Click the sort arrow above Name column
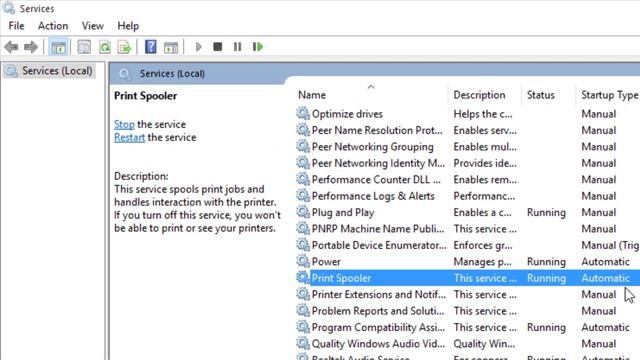 click(371, 87)
